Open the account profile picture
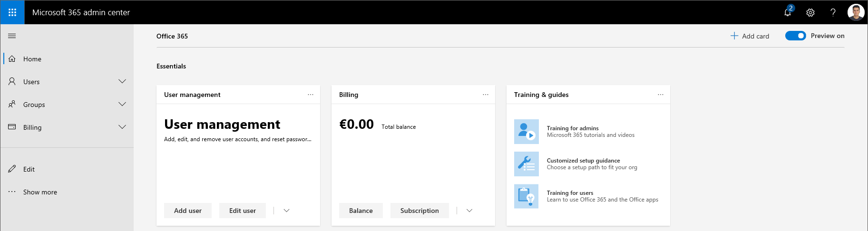Image resolution: width=868 pixels, height=231 pixels. pos(856,12)
